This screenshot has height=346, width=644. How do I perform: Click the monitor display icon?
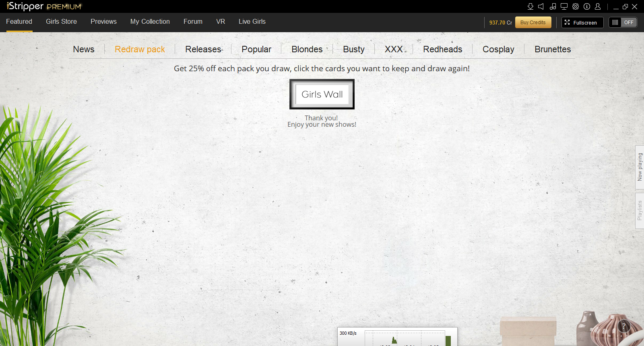click(564, 6)
